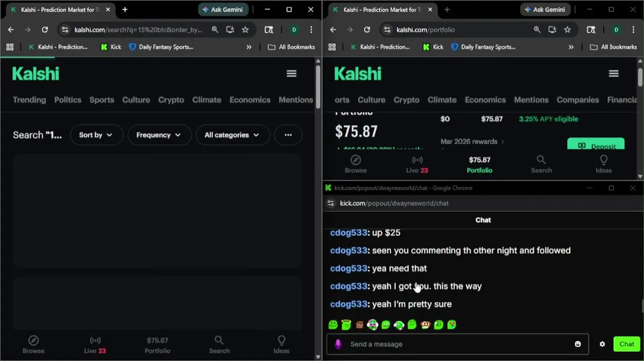Open Search magnifier in left bottom nav
Image resolution: width=644 pixels, height=361 pixels.
pyautogui.click(x=219, y=340)
